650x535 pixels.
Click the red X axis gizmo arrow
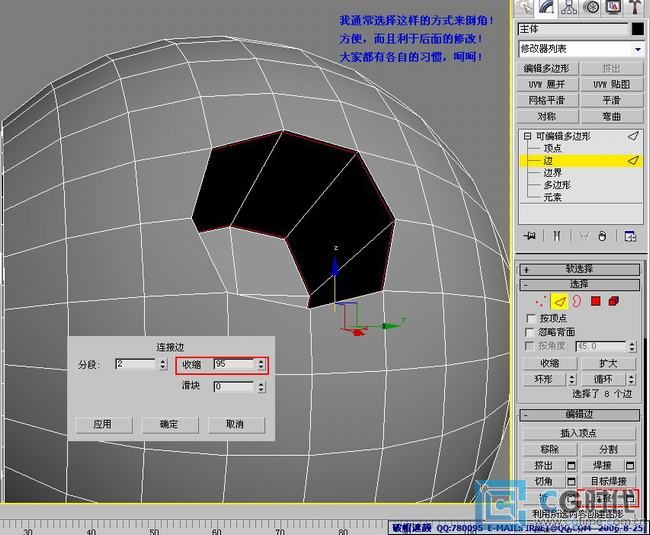(x=356, y=331)
